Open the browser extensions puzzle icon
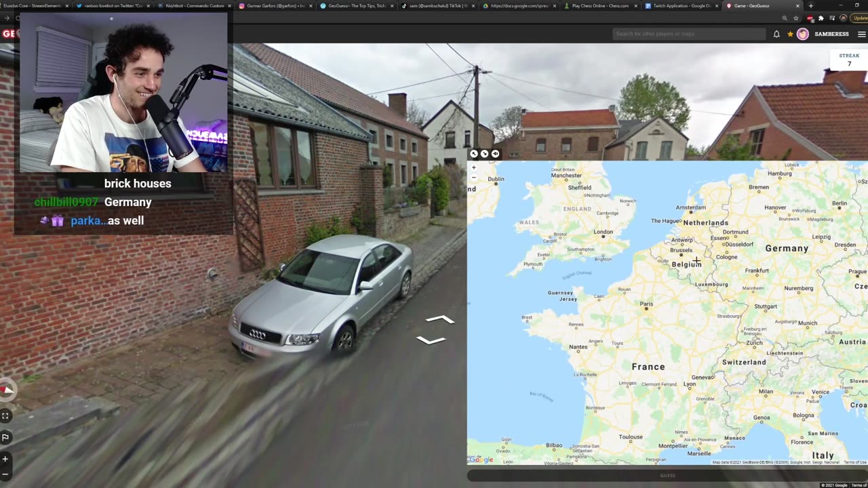The width and height of the screenshot is (868, 488). (821, 18)
